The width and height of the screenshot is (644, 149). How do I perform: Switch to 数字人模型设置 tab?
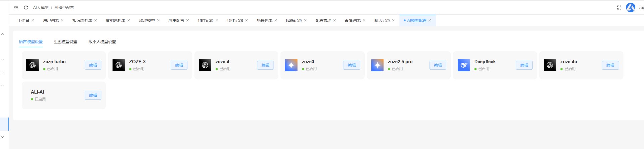[x=102, y=42]
